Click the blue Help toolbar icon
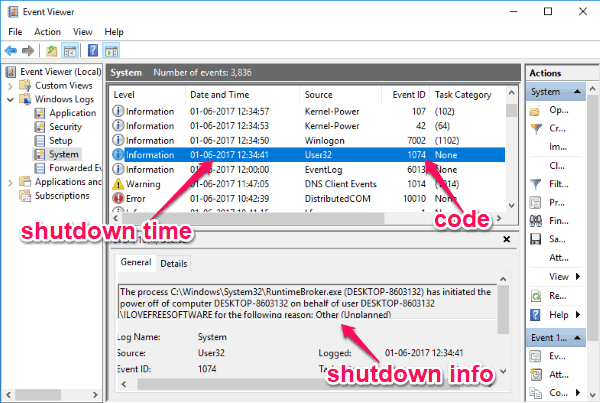Image resolution: width=600 pixels, height=403 pixels. point(93,51)
